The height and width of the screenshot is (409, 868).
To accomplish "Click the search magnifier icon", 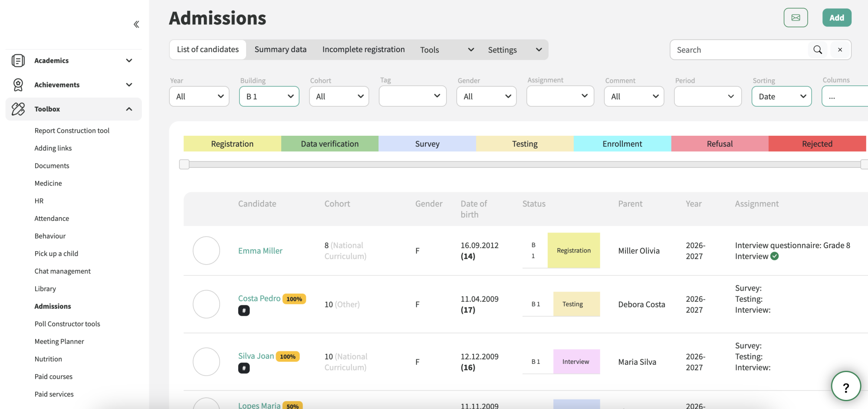I will tap(818, 50).
